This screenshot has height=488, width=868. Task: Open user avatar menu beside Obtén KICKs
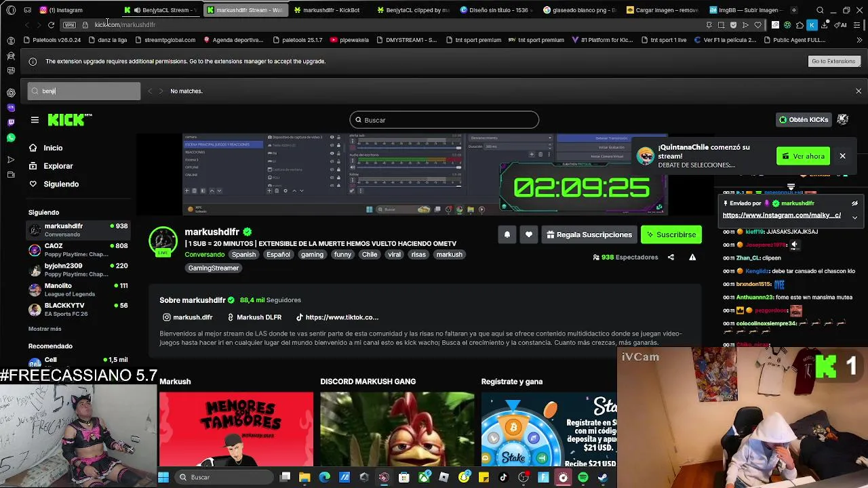coord(843,119)
